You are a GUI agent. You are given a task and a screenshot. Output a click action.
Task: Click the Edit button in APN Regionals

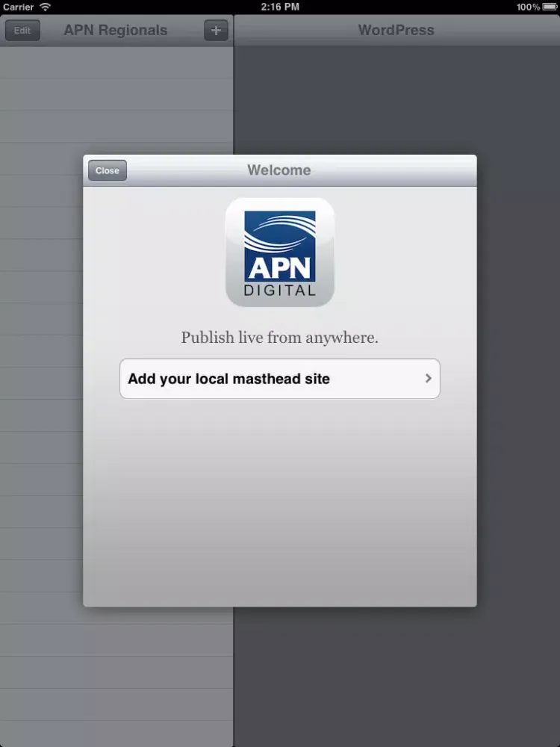click(22, 31)
